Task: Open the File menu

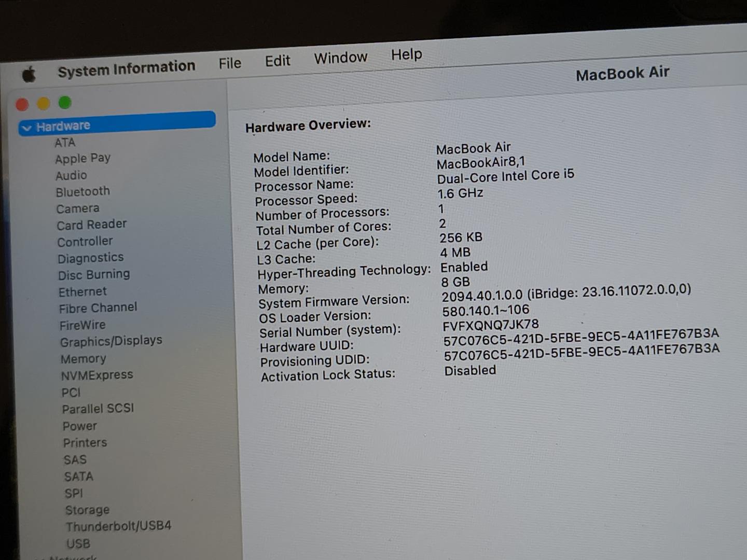Action: tap(230, 63)
